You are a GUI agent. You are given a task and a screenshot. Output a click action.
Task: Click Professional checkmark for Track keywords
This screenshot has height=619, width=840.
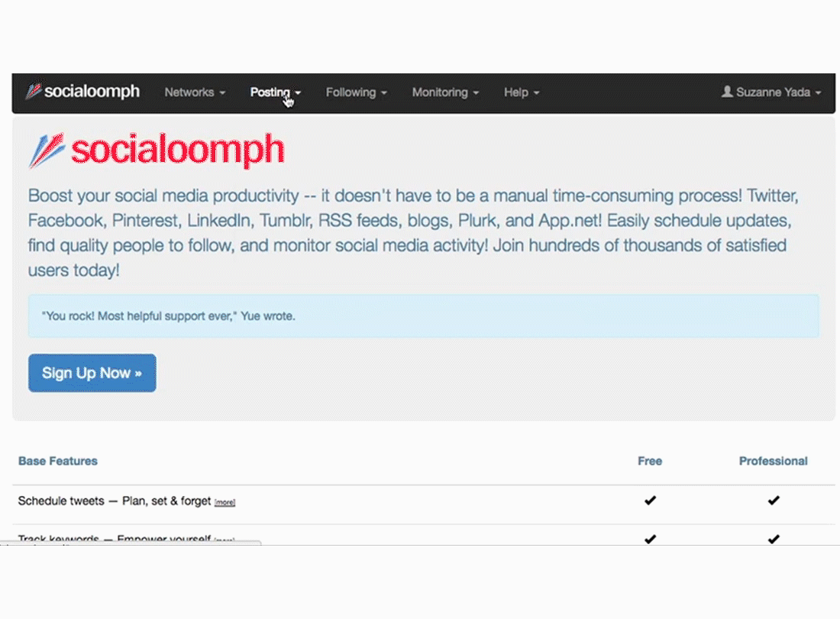point(774,540)
